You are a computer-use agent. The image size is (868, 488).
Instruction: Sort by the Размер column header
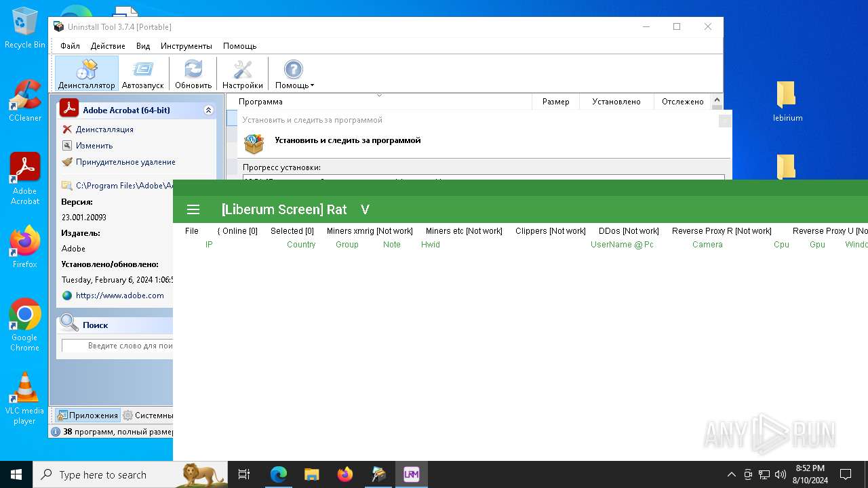tap(555, 102)
